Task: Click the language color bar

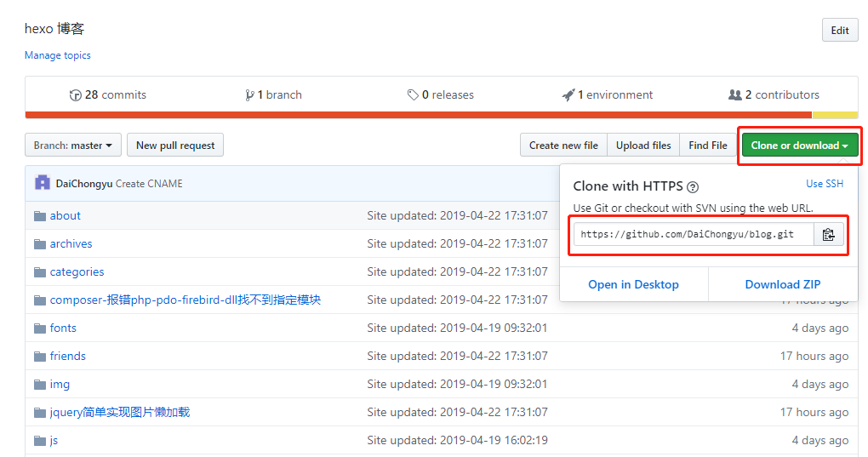Action: click(x=417, y=115)
